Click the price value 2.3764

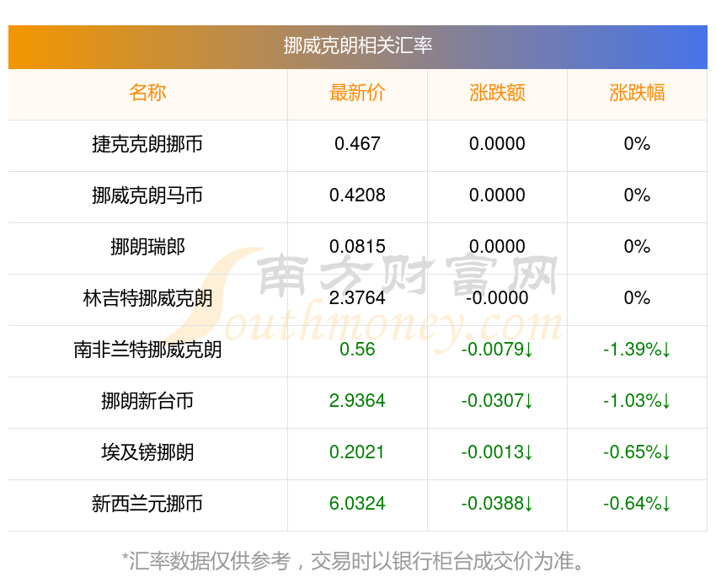tap(357, 298)
